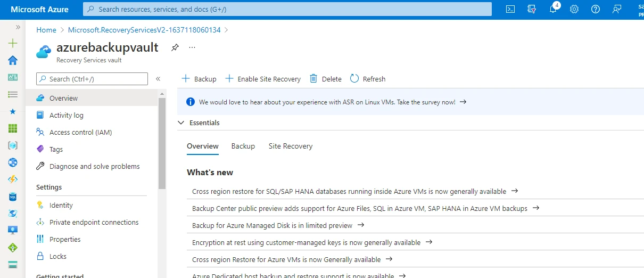Click the blue info icon in survey banner
This screenshot has width=644, height=278.
(191, 102)
